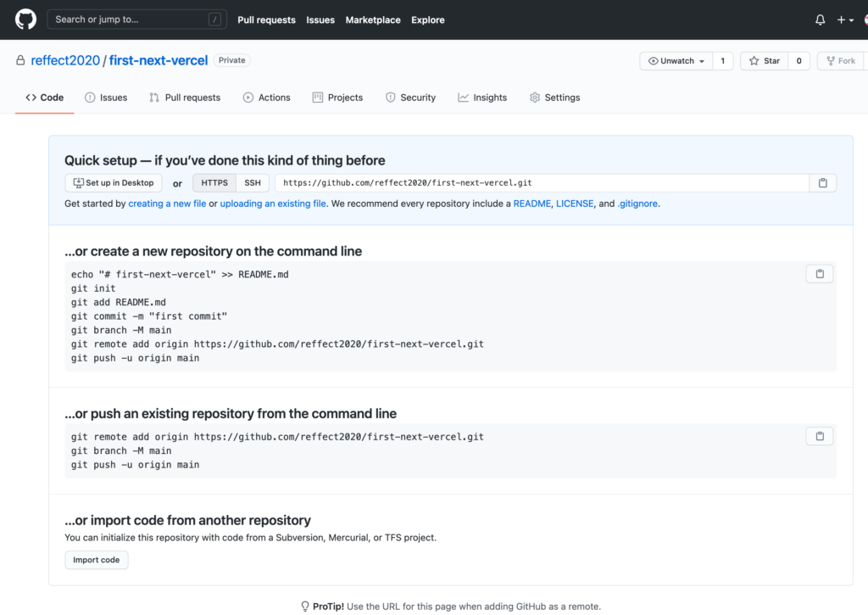Switch the clone URL to SSH

[x=252, y=182]
